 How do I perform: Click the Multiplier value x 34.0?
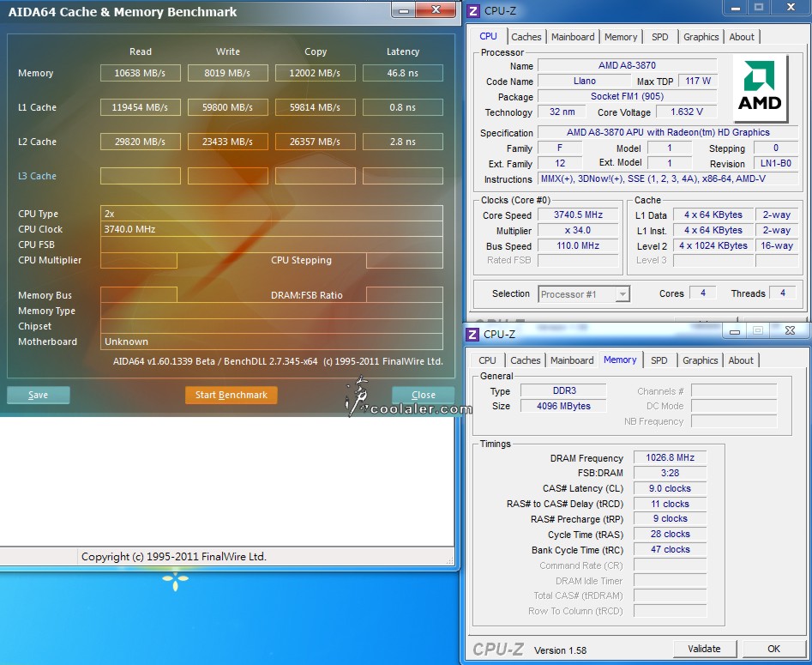tap(579, 231)
